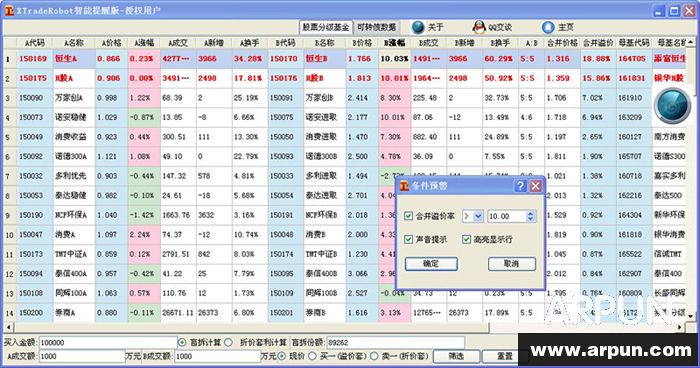Click TMT中证A in row 11
The image size is (700, 368).
pyautogui.click(x=71, y=254)
